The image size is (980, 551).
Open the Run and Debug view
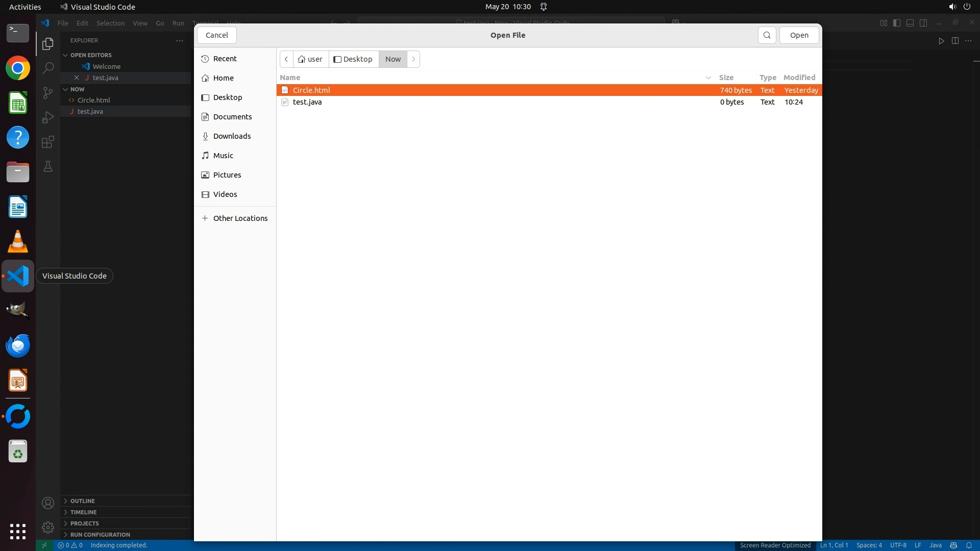point(48,117)
